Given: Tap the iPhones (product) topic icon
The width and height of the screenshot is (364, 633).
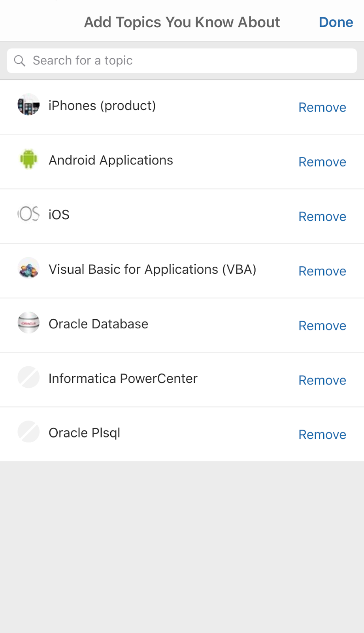Looking at the screenshot, I should coord(28,105).
